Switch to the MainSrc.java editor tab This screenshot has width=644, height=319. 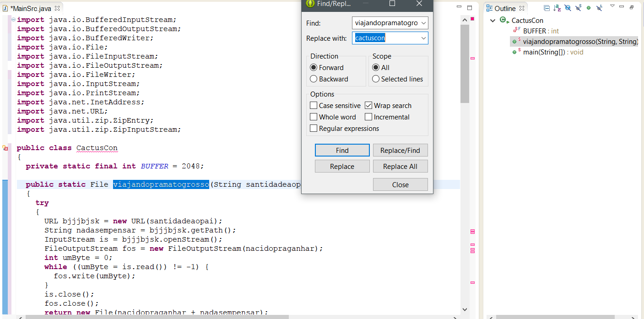(30, 9)
